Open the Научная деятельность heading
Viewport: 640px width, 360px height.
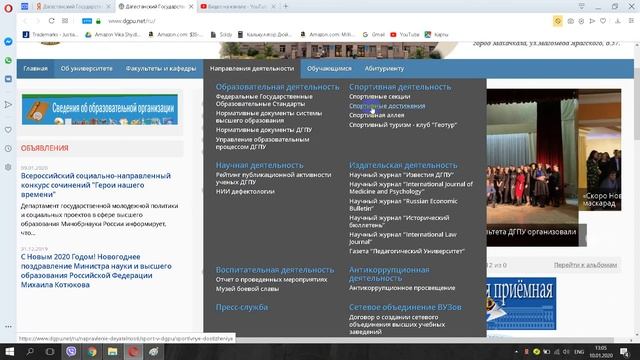(x=260, y=165)
